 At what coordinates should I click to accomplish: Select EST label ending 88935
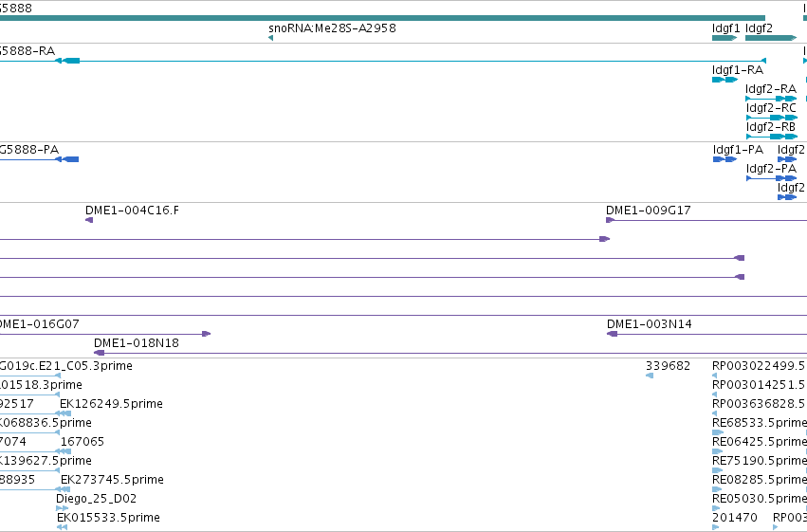(x=17, y=480)
